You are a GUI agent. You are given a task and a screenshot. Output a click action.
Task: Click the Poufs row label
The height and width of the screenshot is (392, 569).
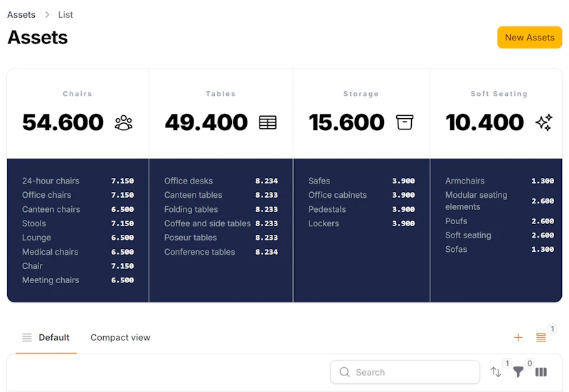click(456, 221)
